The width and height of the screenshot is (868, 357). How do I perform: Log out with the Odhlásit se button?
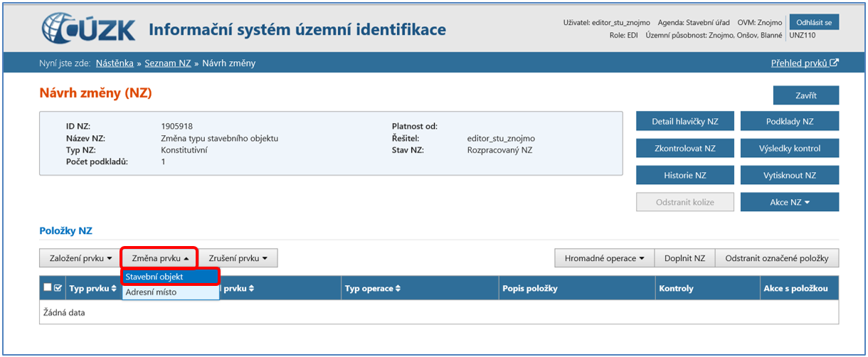[814, 23]
